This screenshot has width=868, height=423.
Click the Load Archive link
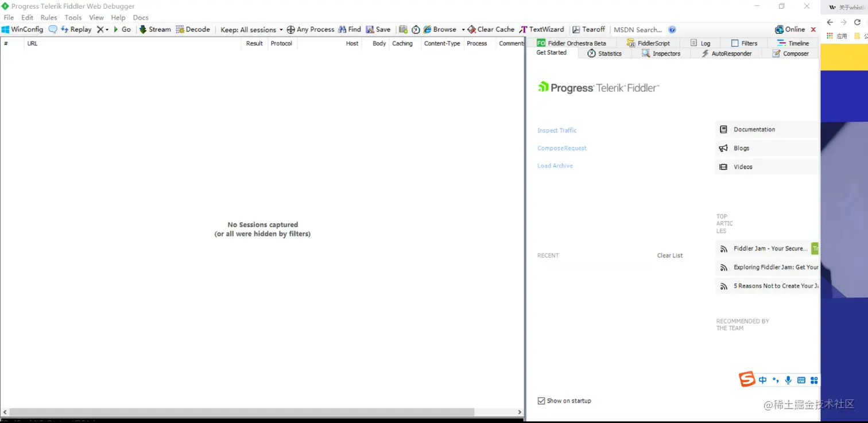[555, 166]
